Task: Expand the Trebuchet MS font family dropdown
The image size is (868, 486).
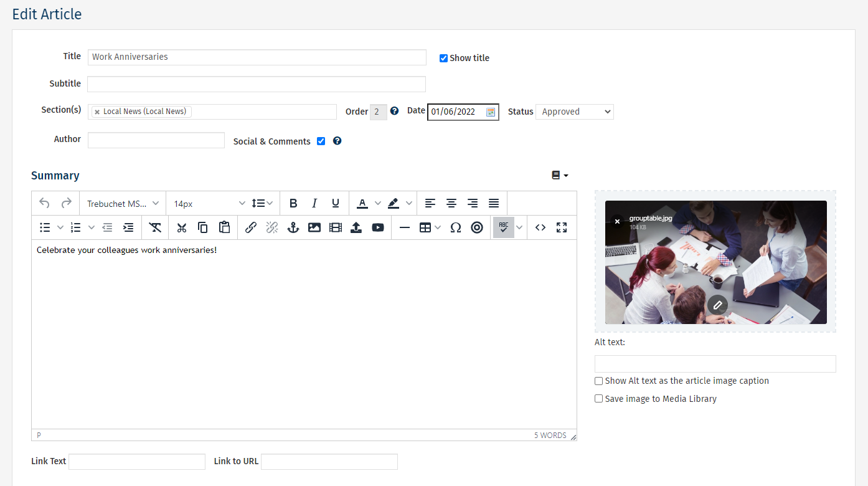Action: click(x=123, y=203)
